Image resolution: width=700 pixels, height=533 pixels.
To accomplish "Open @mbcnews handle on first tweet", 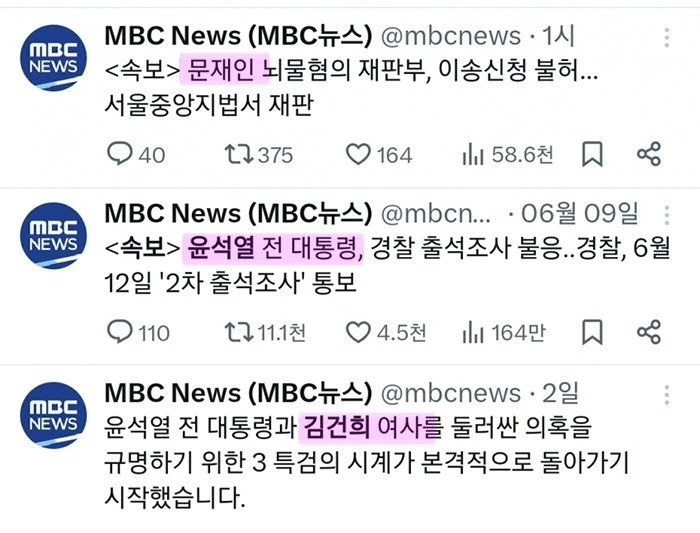I will (x=451, y=36).
